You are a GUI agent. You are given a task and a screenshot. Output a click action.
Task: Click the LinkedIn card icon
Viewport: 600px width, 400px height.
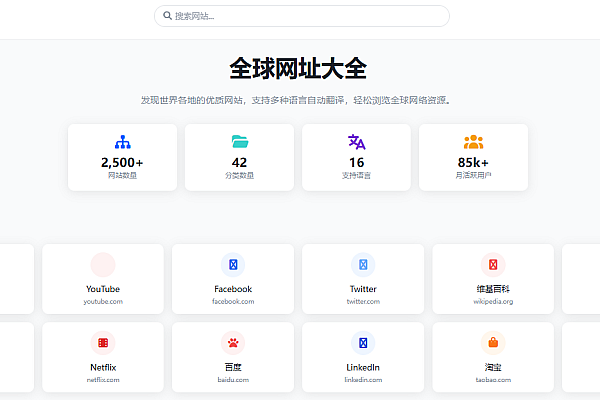click(363, 343)
